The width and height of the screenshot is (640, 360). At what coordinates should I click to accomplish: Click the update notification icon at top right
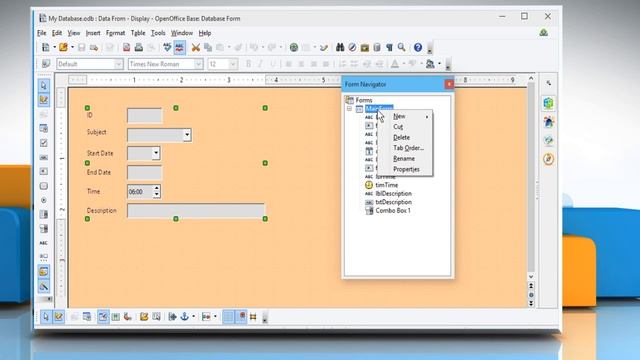543,33
